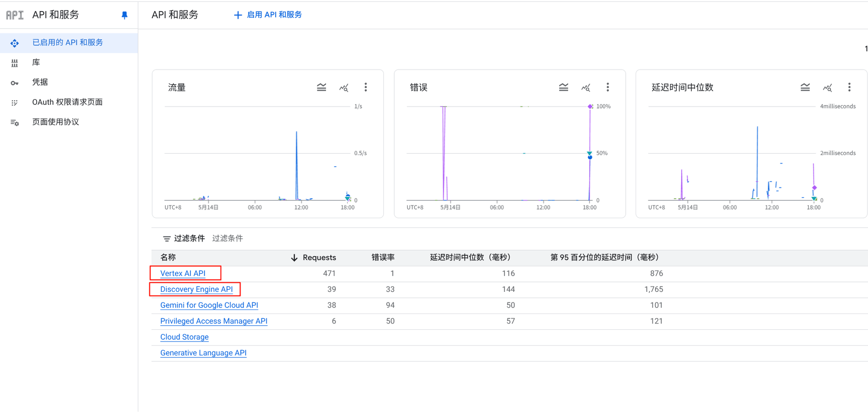Open more options menu on 延迟时间中位数 chart
Viewport: 868px width, 412px height.
849,87
